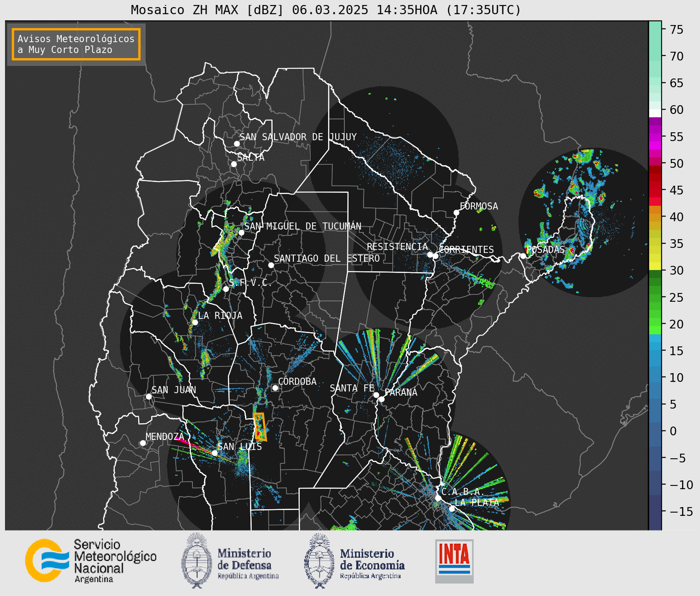This screenshot has height=596, width=700.
Task: Click the orange warning polygon south of Córdoba
Action: tap(260, 427)
